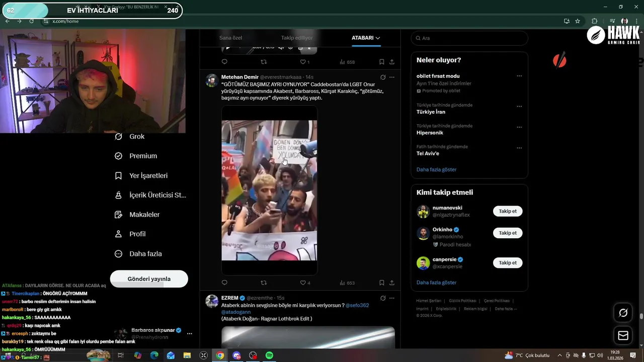Open options for Türkiye İran trend
This screenshot has height=362, width=644.
[519, 107]
